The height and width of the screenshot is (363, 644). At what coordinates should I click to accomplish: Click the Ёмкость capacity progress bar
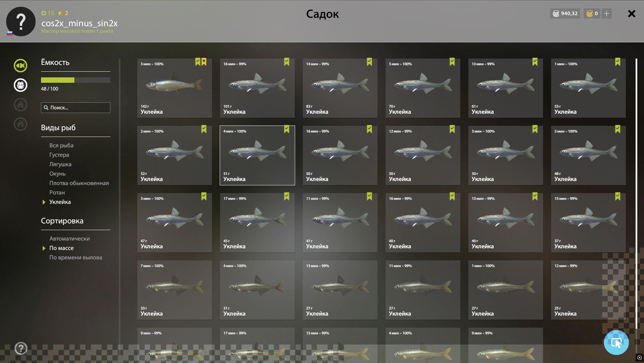point(76,80)
